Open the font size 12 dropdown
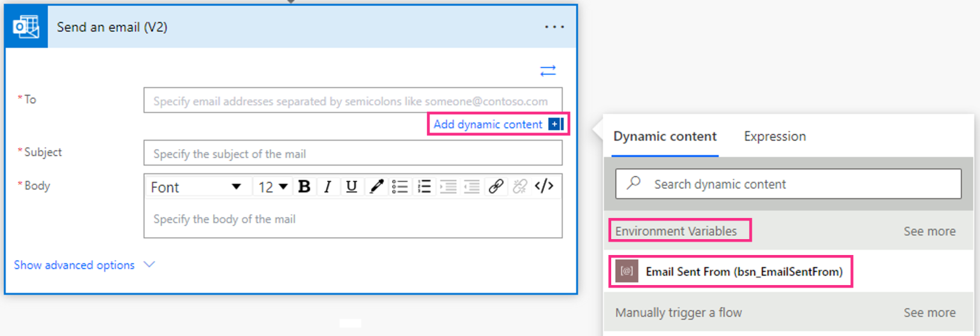The image size is (980, 336). 273,187
